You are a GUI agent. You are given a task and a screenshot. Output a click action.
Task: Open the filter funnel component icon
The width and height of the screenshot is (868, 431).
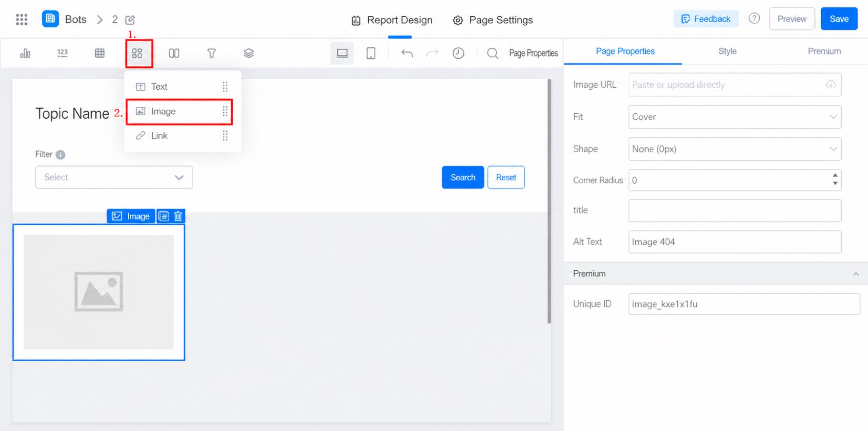click(211, 53)
